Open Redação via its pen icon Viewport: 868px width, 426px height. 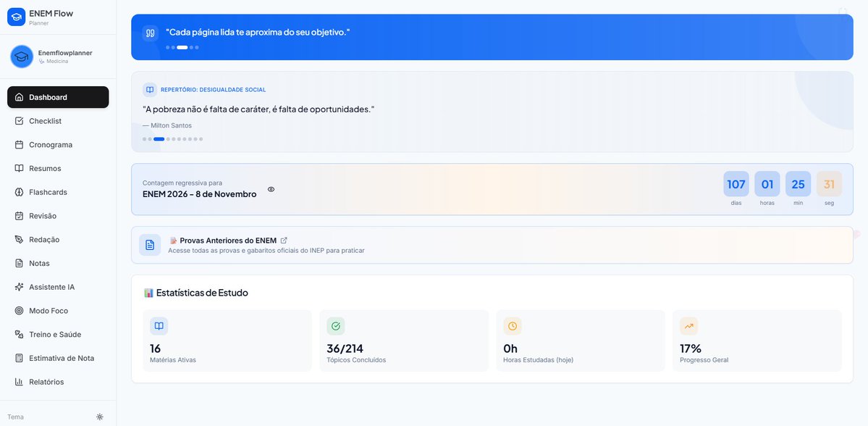(19, 240)
